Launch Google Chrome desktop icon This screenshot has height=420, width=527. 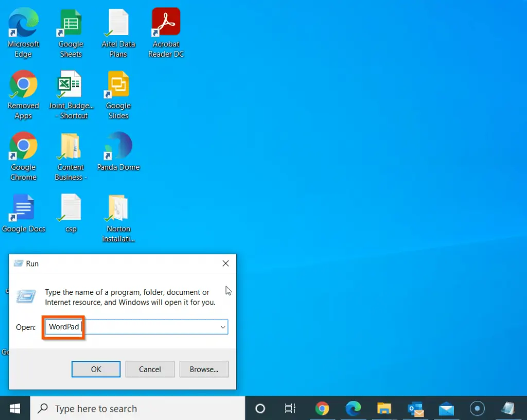23,146
